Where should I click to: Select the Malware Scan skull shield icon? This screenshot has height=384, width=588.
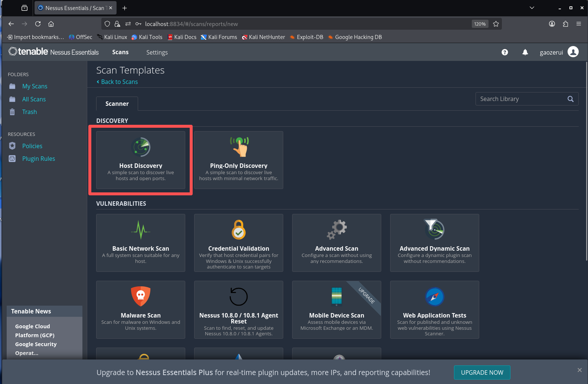coord(141,296)
